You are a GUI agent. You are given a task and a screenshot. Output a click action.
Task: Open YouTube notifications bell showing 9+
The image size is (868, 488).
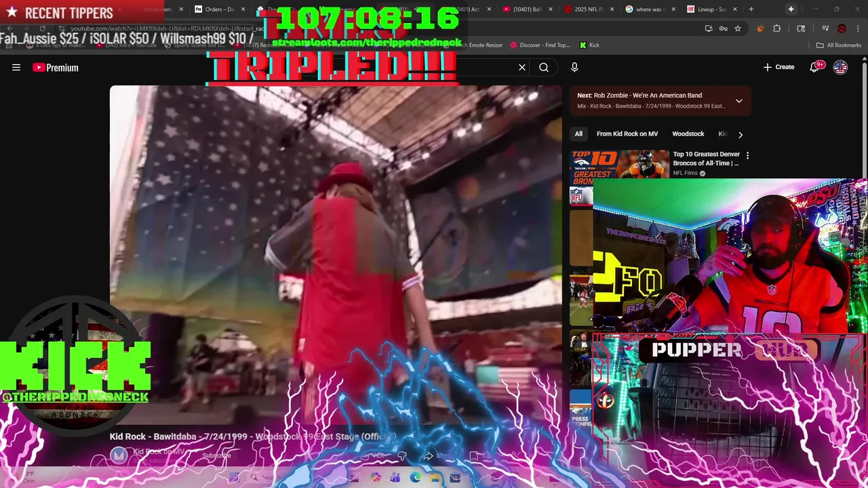(815, 66)
